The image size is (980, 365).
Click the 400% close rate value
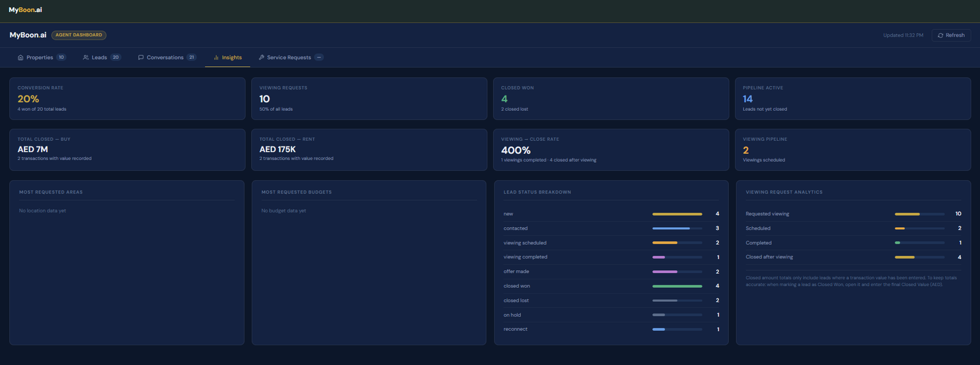coord(516,150)
